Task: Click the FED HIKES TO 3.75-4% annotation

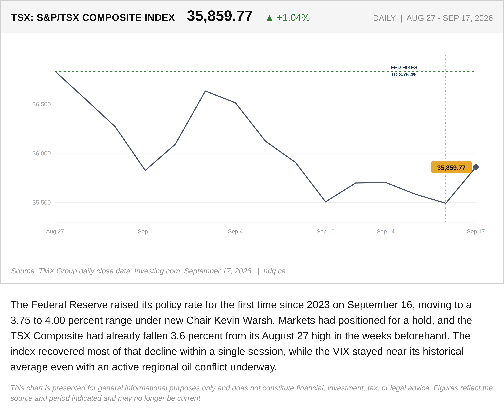Action: click(x=404, y=71)
